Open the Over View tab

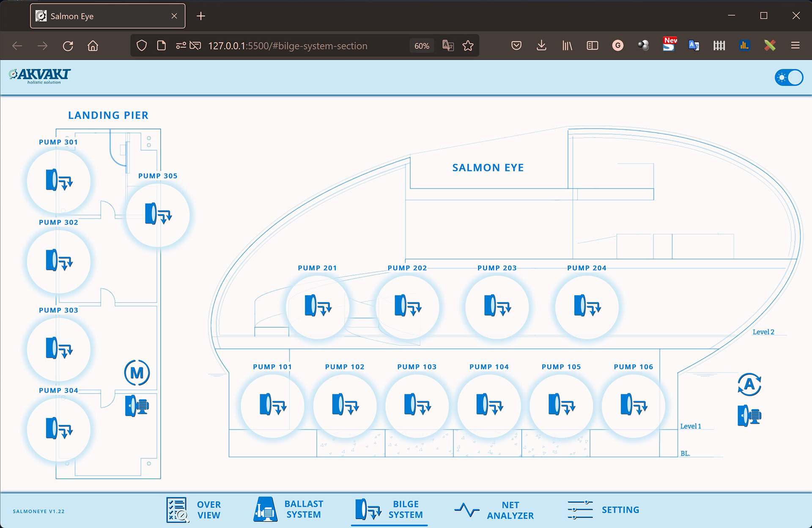(193, 510)
